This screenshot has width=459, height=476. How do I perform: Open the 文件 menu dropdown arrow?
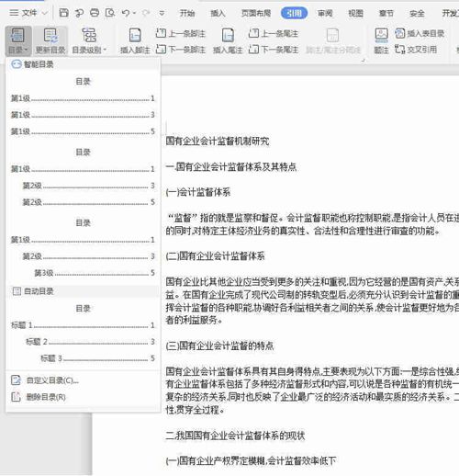pyautogui.click(x=45, y=13)
